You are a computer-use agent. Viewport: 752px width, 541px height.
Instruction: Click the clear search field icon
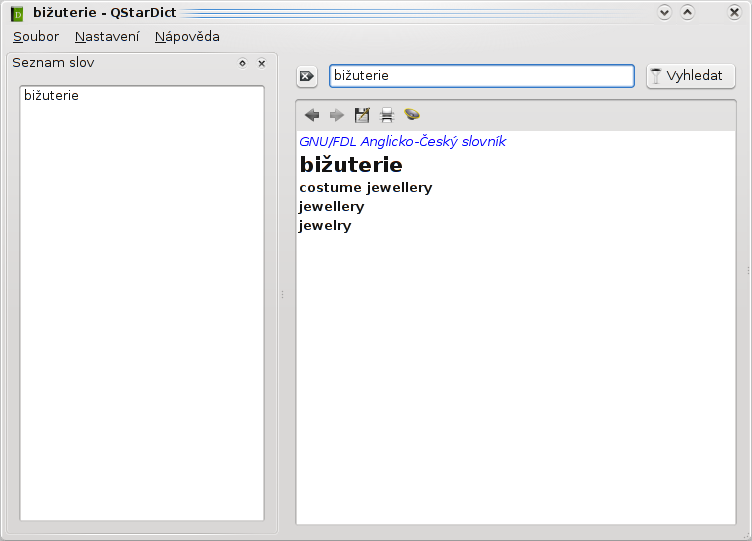(306, 76)
